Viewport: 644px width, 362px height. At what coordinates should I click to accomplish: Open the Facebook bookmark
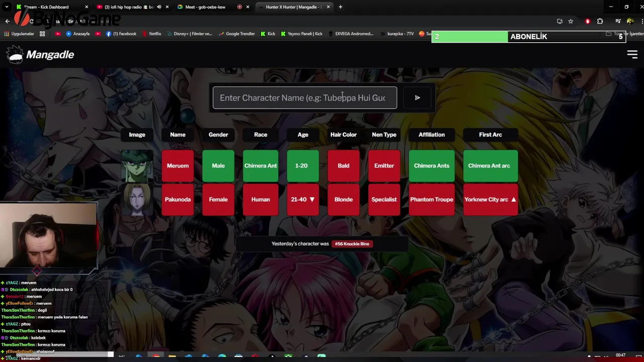(x=121, y=34)
